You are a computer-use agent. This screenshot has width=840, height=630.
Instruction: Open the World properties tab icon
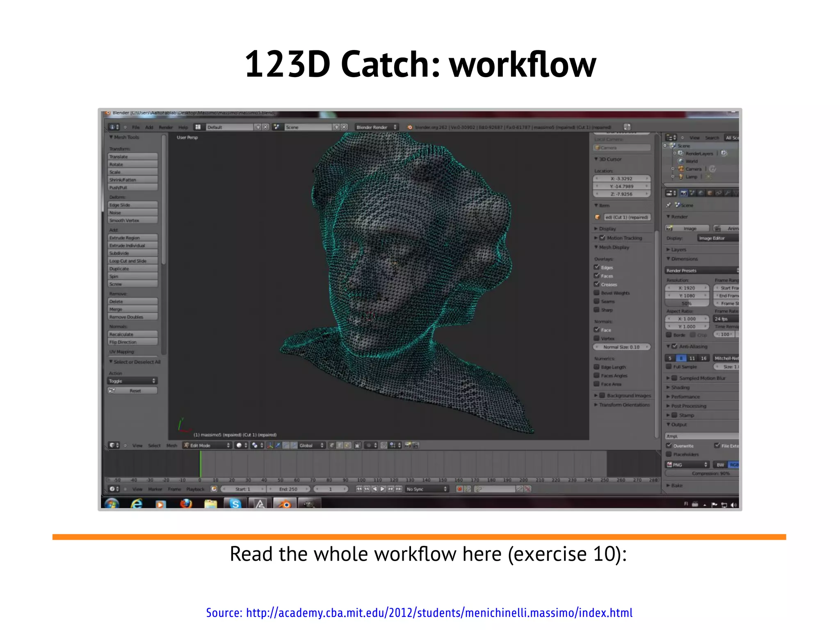point(701,193)
